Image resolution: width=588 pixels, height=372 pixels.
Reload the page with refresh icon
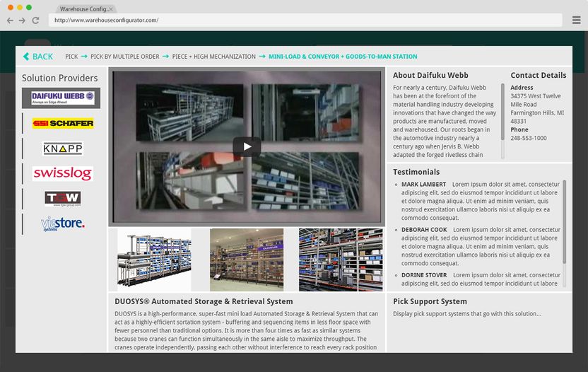click(x=35, y=21)
